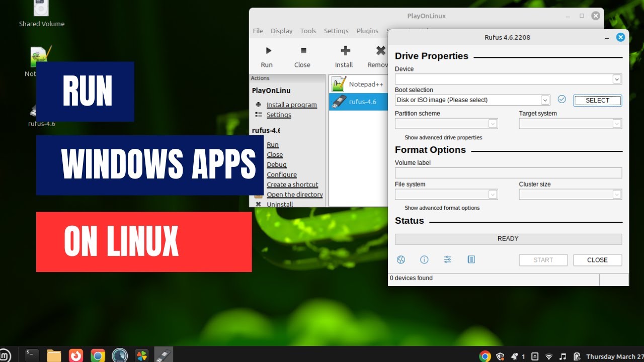Open the Settings menu in PlayOnLinux menu bar
644x362 pixels.
(x=336, y=31)
